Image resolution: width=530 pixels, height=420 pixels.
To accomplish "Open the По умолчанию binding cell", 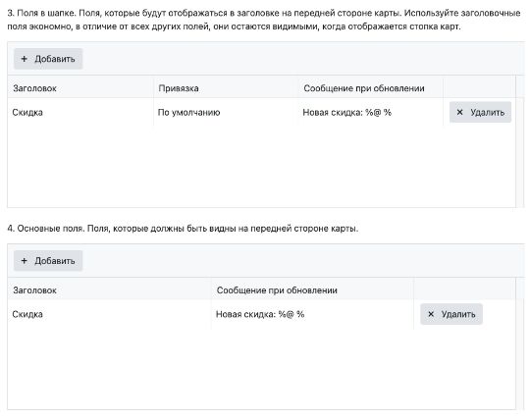I will tap(226, 112).
